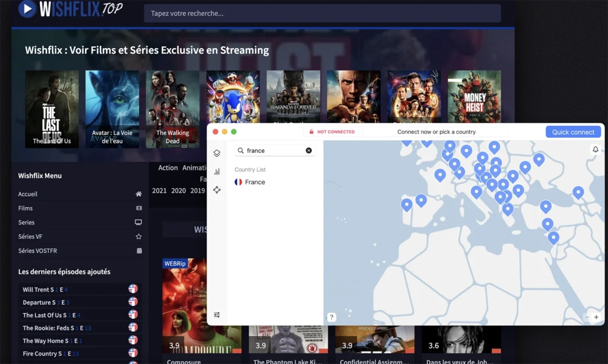Filter by year 2019
This screenshot has height=364, width=608.
pyautogui.click(x=197, y=191)
